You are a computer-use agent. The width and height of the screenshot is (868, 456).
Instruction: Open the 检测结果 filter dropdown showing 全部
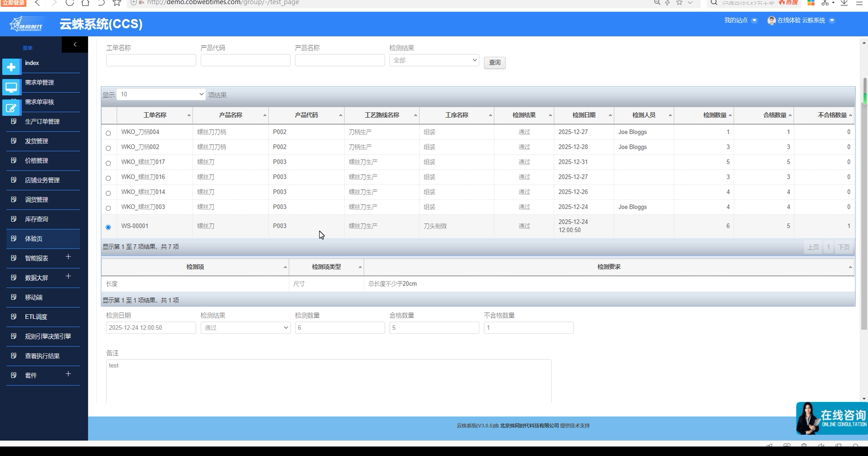coord(434,60)
